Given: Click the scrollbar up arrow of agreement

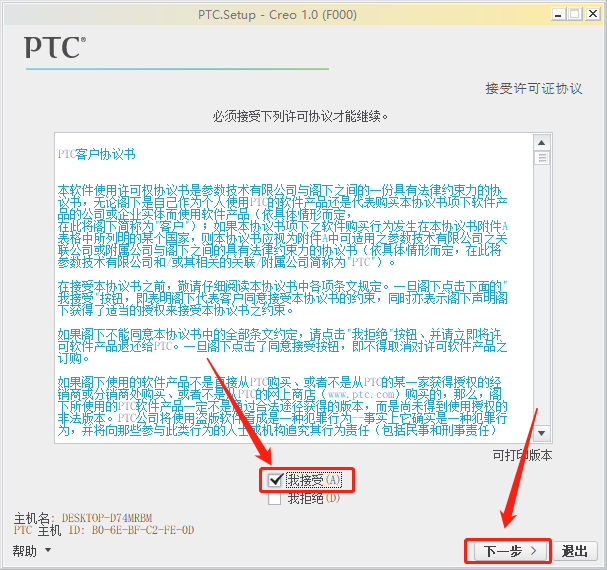Looking at the screenshot, I should pos(542,142).
